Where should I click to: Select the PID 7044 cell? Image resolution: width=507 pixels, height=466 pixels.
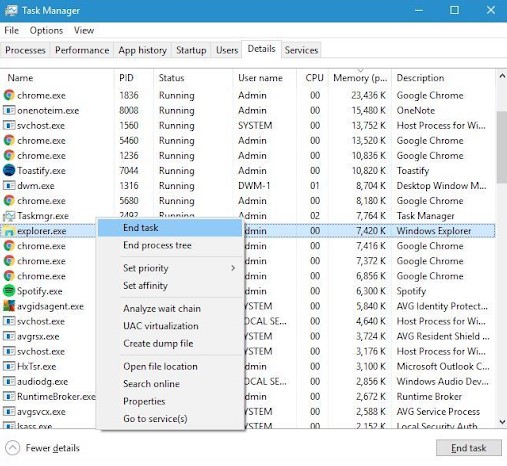click(129, 170)
